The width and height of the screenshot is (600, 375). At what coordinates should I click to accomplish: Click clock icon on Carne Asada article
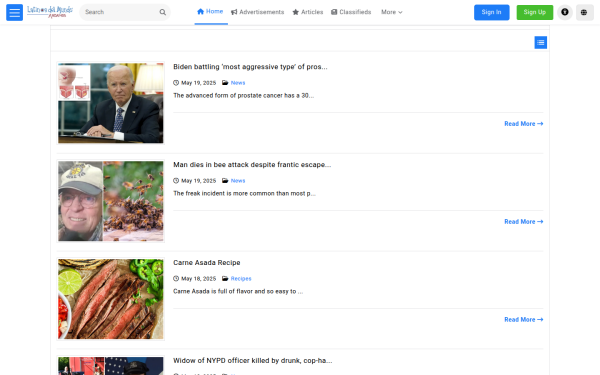pyautogui.click(x=176, y=279)
